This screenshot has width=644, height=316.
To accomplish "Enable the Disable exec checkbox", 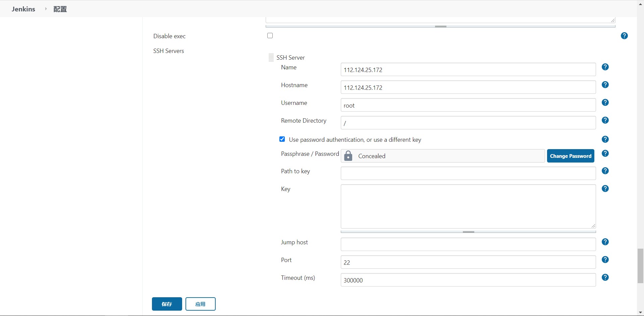I will [x=270, y=36].
